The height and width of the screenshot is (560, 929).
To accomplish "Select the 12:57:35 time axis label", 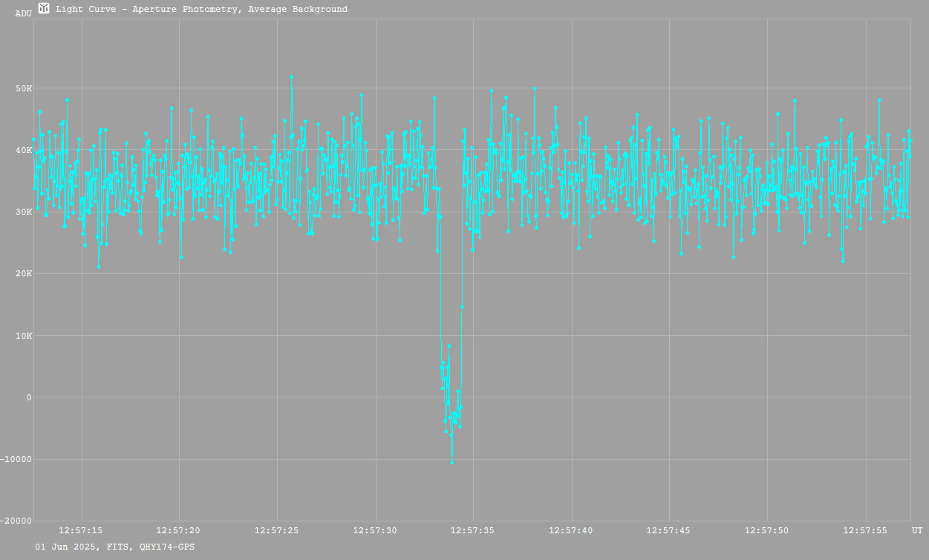I will pyautogui.click(x=474, y=530).
